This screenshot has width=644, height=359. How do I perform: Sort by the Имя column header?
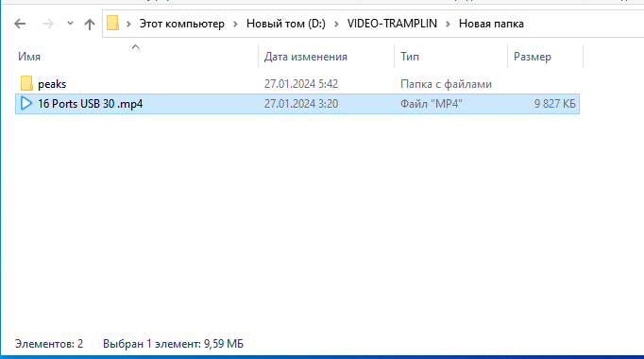(x=29, y=57)
